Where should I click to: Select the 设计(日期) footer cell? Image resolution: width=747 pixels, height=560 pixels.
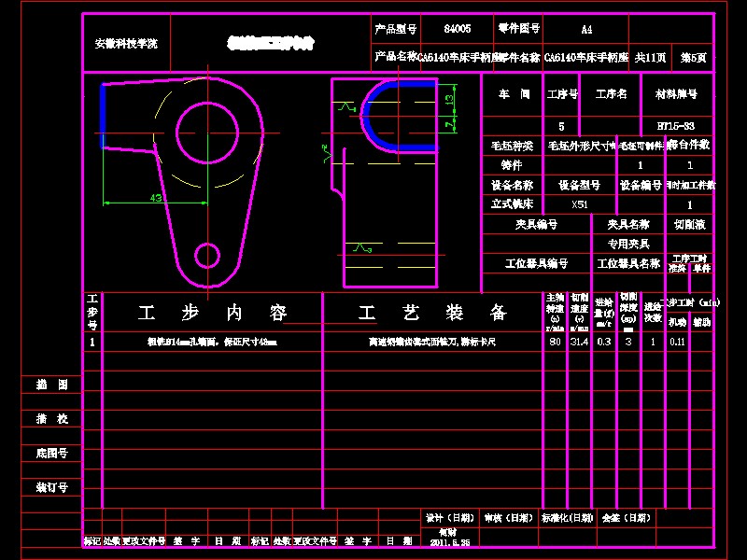450,518
